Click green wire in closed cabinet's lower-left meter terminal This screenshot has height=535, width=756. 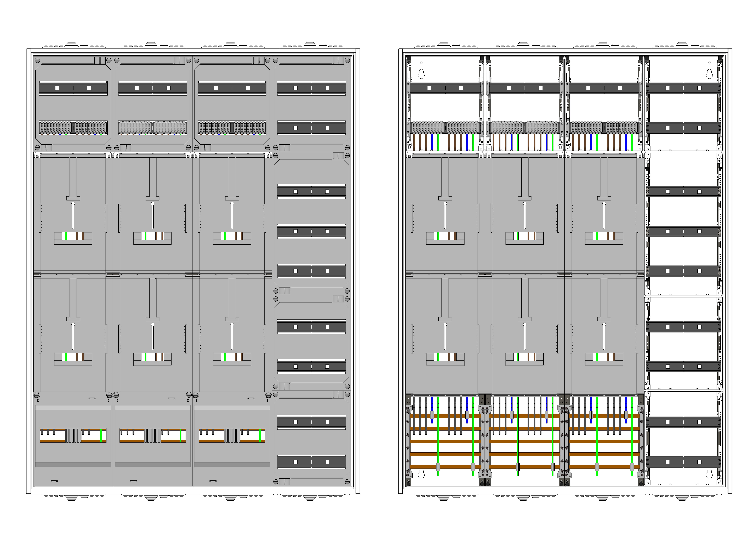(x=66, y=357)
